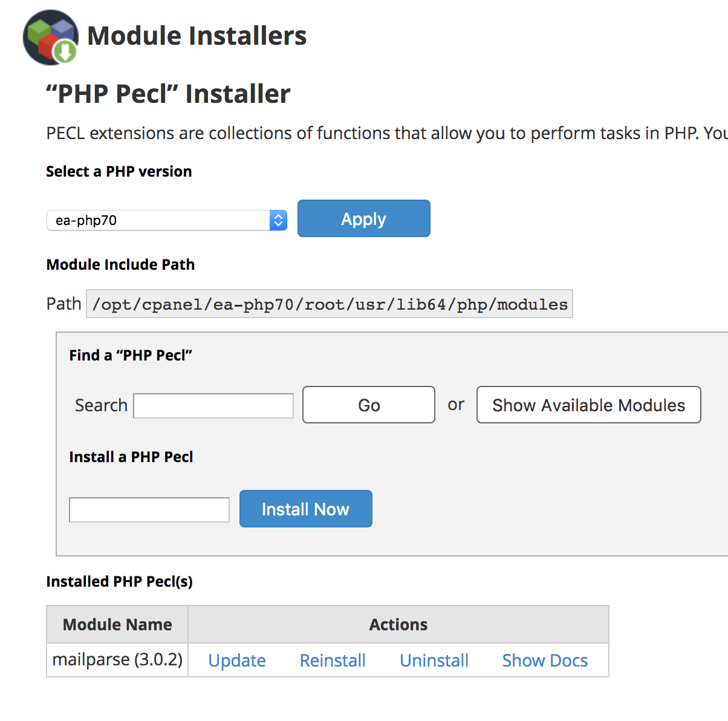Reinstall the mailparse module

[333, 661]
